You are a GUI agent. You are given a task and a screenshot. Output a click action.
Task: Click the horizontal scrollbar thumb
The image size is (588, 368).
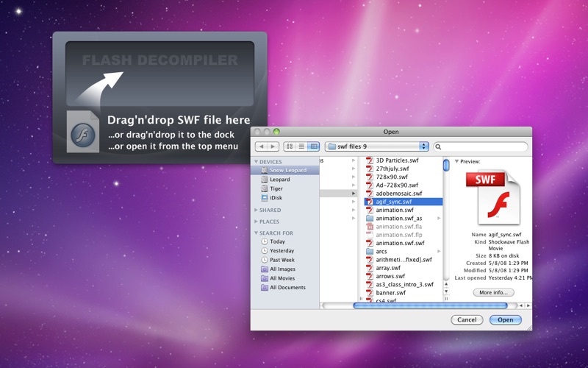tap(430, 305)
